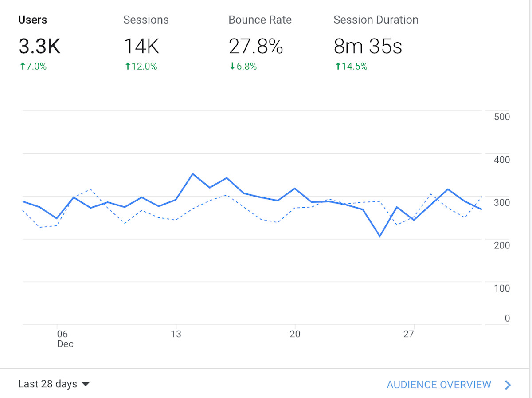Click the chevron next to Audience Overview
This screenshot has width=532, height=398.
click(508, 385)
